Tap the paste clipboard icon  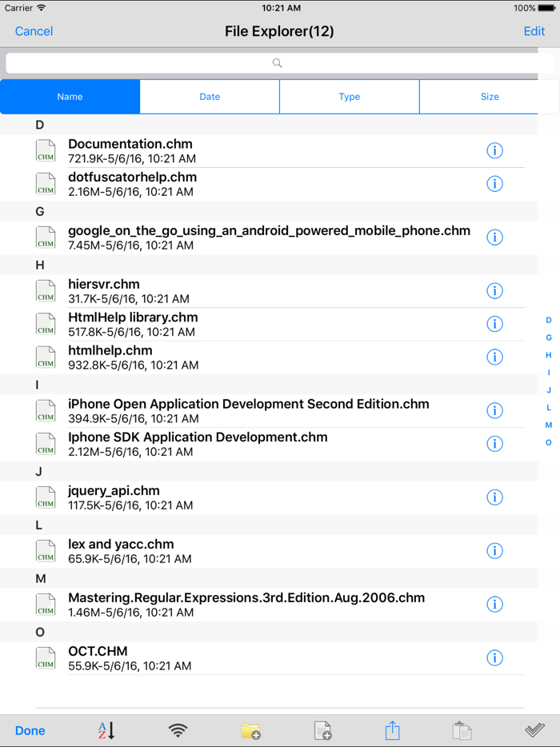(x=462, y=730)
